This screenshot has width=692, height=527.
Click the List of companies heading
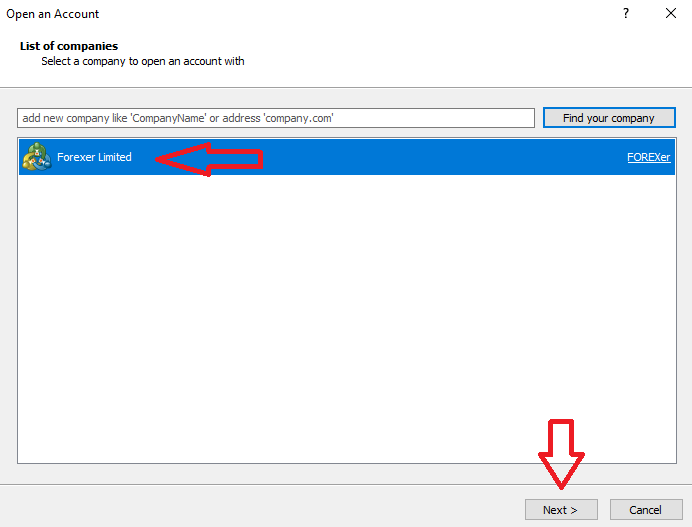[x=69, y=46]
